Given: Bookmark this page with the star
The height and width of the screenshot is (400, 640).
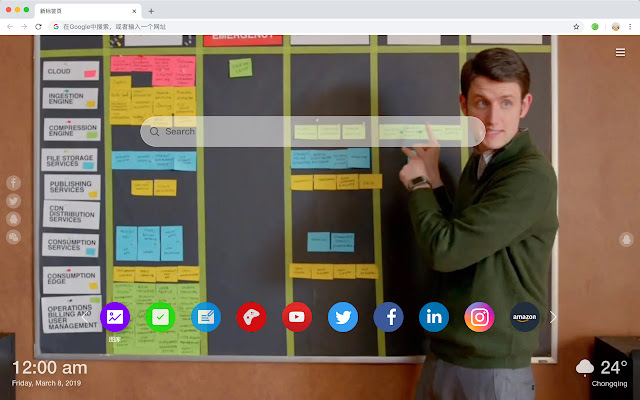Looking at the screenshot, I should click(x=576, y=27).
